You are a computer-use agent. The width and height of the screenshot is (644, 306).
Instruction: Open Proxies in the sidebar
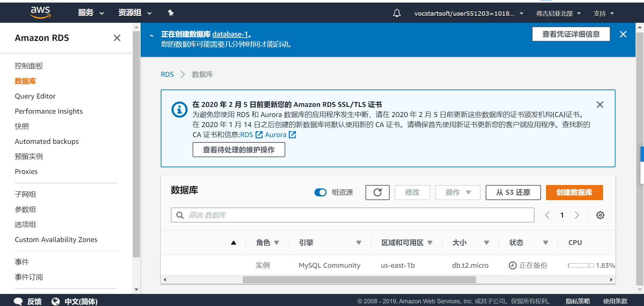[x=26, y=172]
